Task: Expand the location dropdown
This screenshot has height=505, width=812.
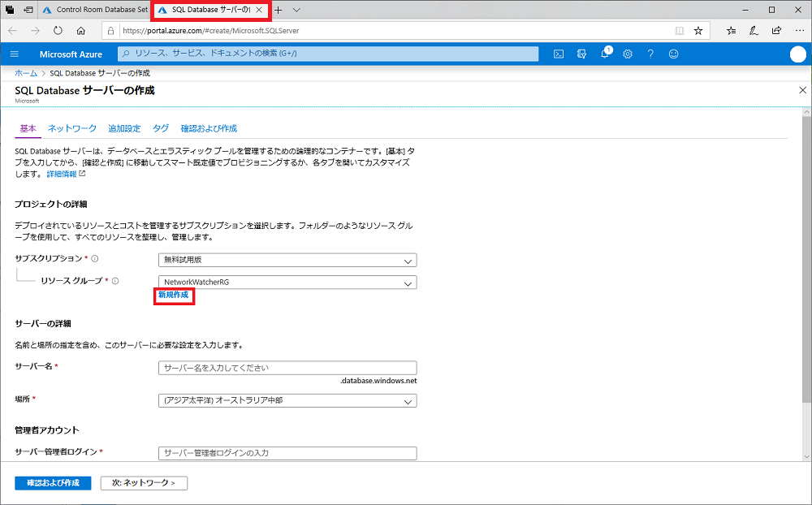Action: point(287,401)
